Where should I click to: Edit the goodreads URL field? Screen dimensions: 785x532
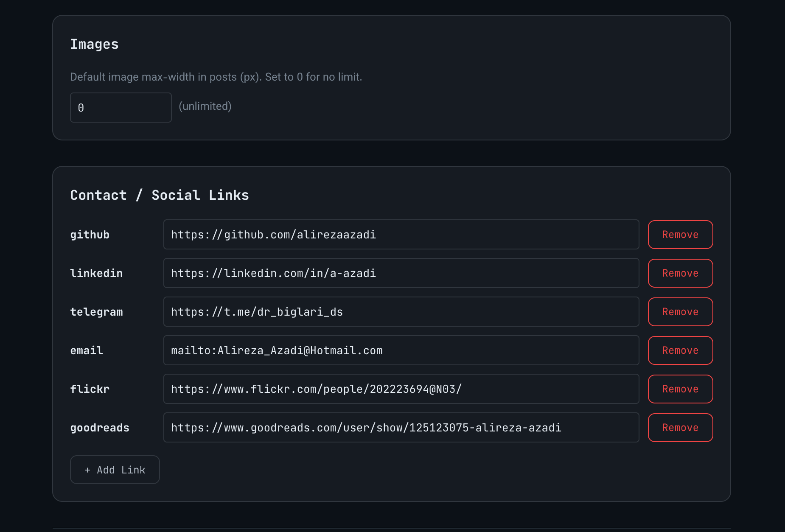click(401, 428)
